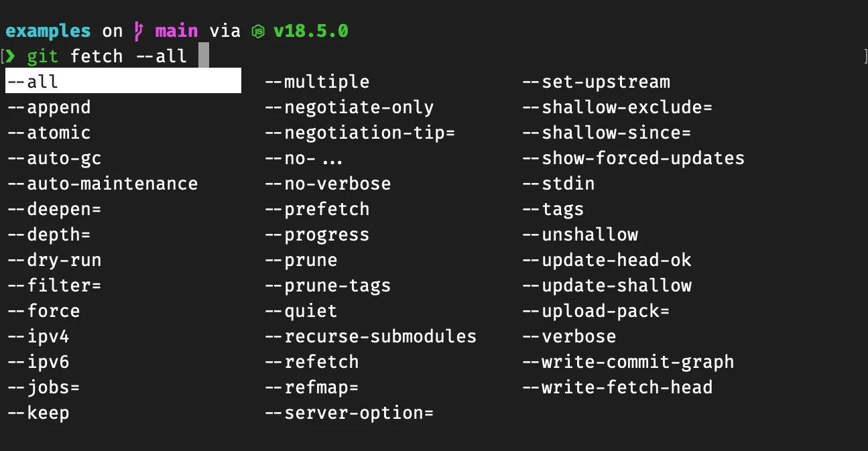Click the green prompt arrow symbol
Image resolution: width=868 pixels, height=451 pixels.
10,56
